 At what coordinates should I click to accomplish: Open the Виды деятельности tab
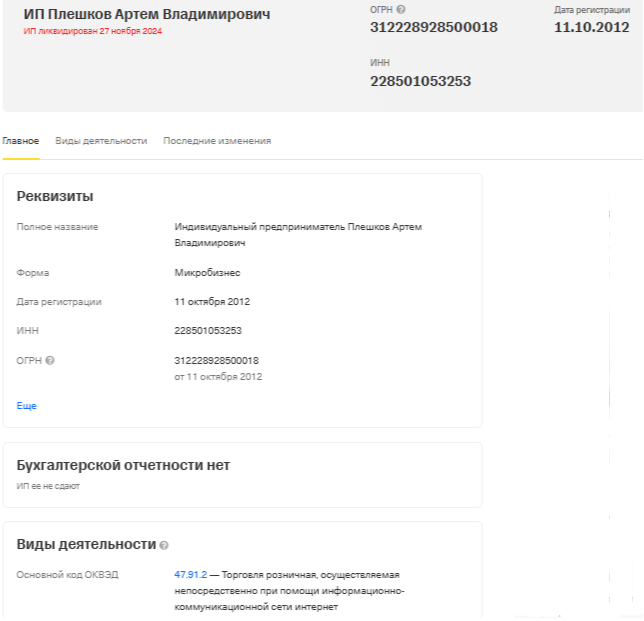tap(101, 141)
